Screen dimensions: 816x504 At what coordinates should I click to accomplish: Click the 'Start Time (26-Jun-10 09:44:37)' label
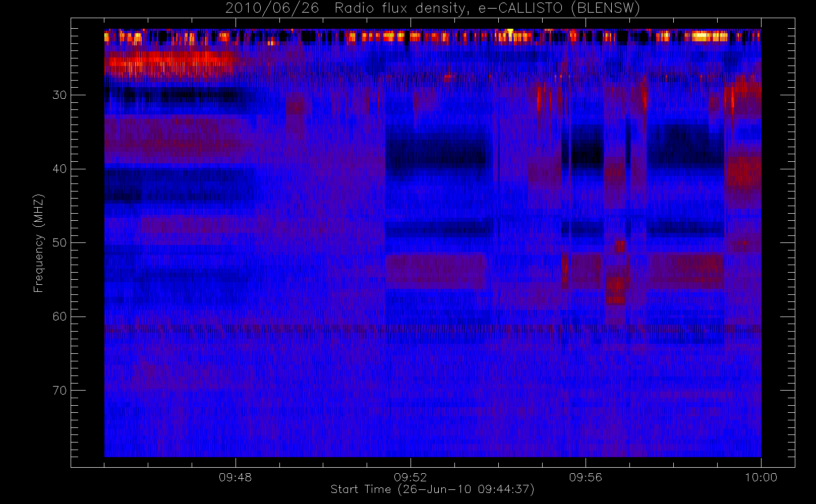coord(432,489)
